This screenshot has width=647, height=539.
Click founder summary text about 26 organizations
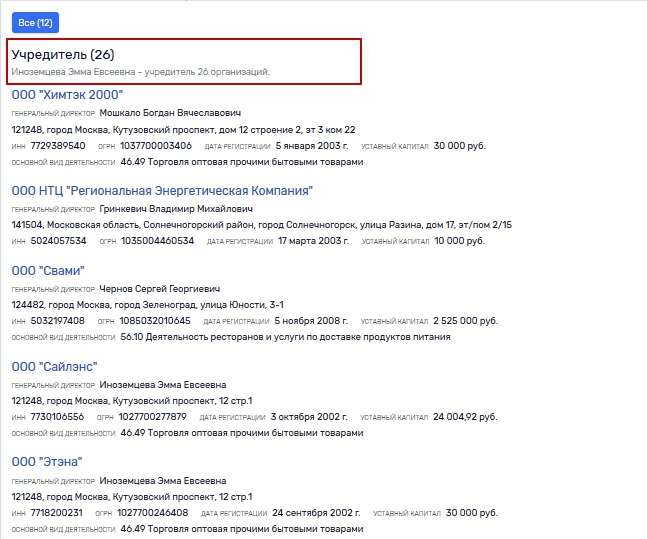[x=141, y=72]
